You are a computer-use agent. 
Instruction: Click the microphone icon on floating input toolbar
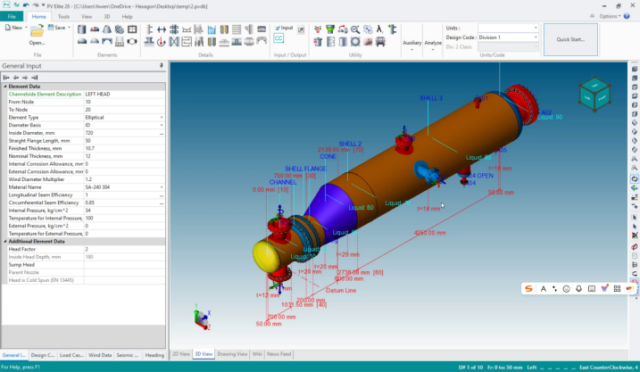(579, 289)
